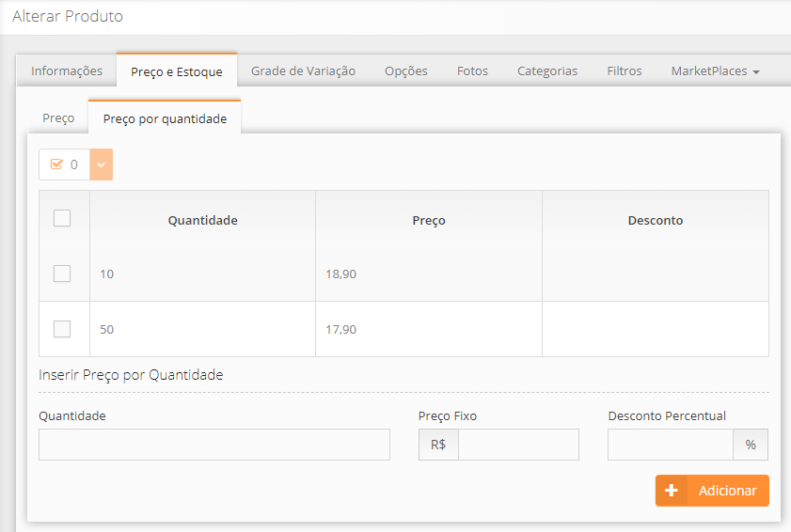This screenshot has width=791, height=532.
Task: Check the row with quantity 10
Action: tap(62, 274)
